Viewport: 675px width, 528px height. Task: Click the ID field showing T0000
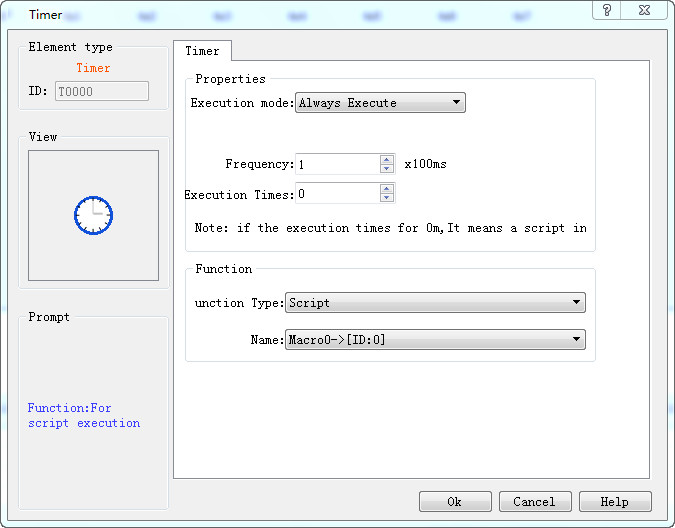click(x=101, y=91)
